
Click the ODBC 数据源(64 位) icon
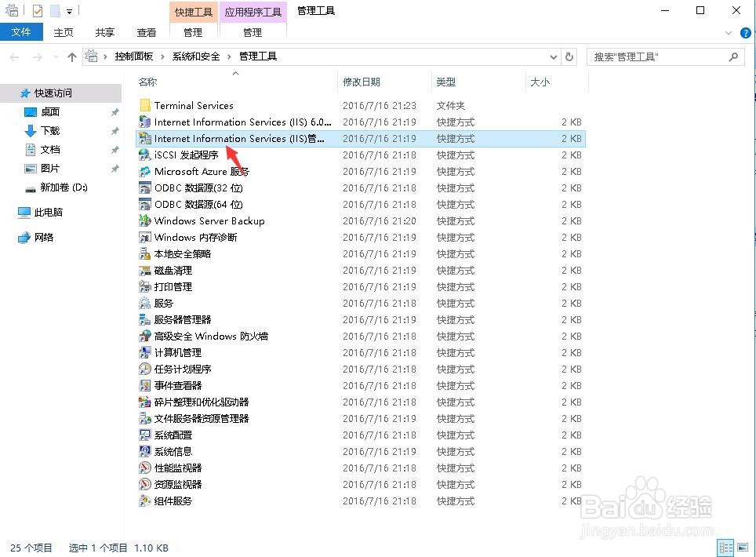(145, 204)
